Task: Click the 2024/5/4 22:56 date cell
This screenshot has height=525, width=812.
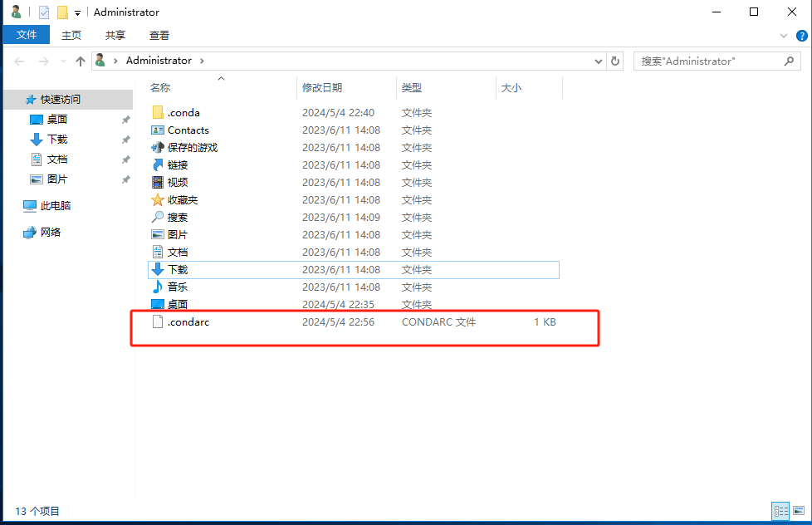Action: (x=338, y=322)
